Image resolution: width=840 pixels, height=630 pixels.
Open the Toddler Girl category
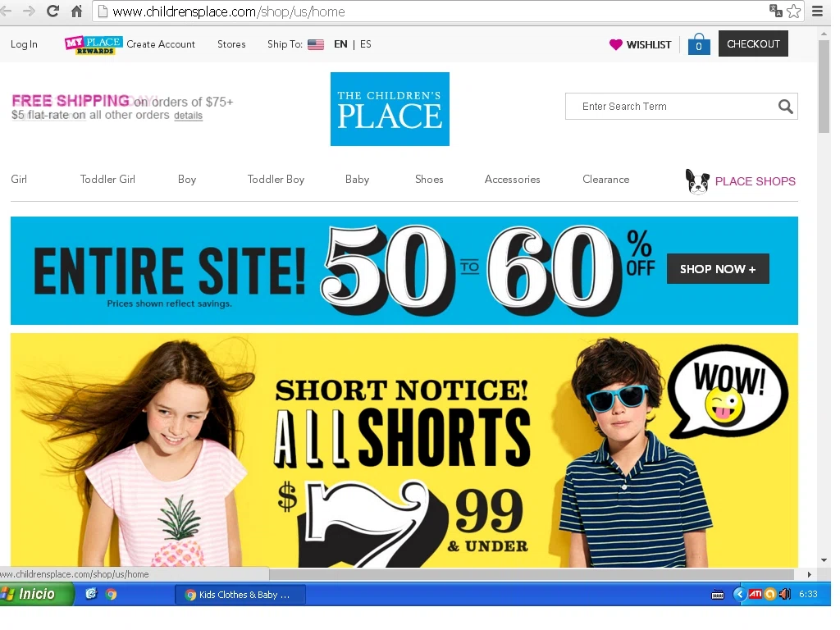(x=107, y=180)
